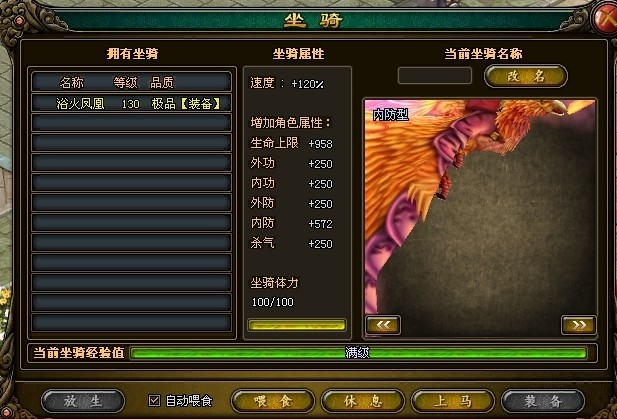Click the current mount name input field
Screen dimensions: 617x419
(x=435, y=76)
